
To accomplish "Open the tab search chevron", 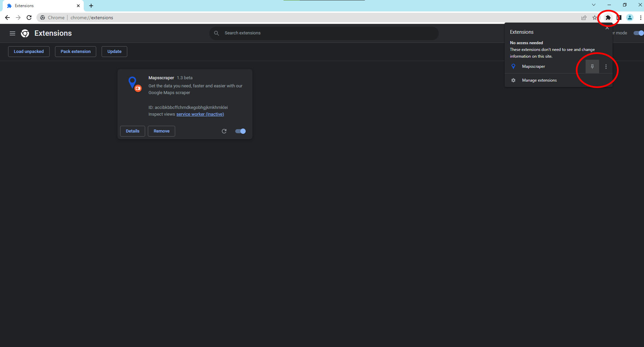I will [x=594, y=5].
